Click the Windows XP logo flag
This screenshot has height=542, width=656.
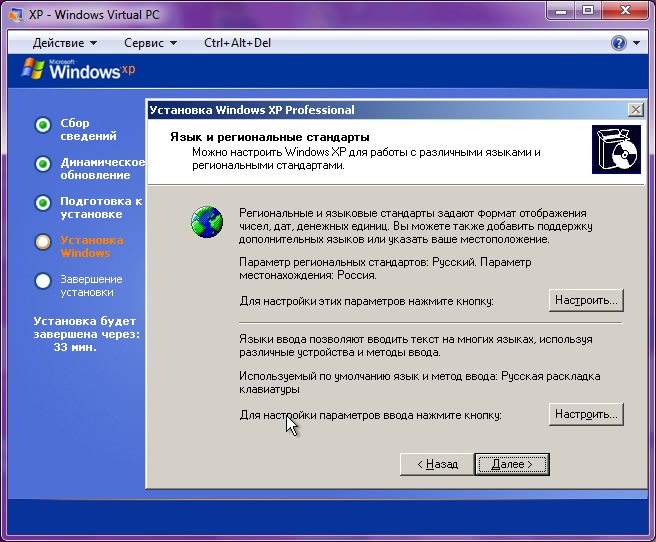pos(33,69)
